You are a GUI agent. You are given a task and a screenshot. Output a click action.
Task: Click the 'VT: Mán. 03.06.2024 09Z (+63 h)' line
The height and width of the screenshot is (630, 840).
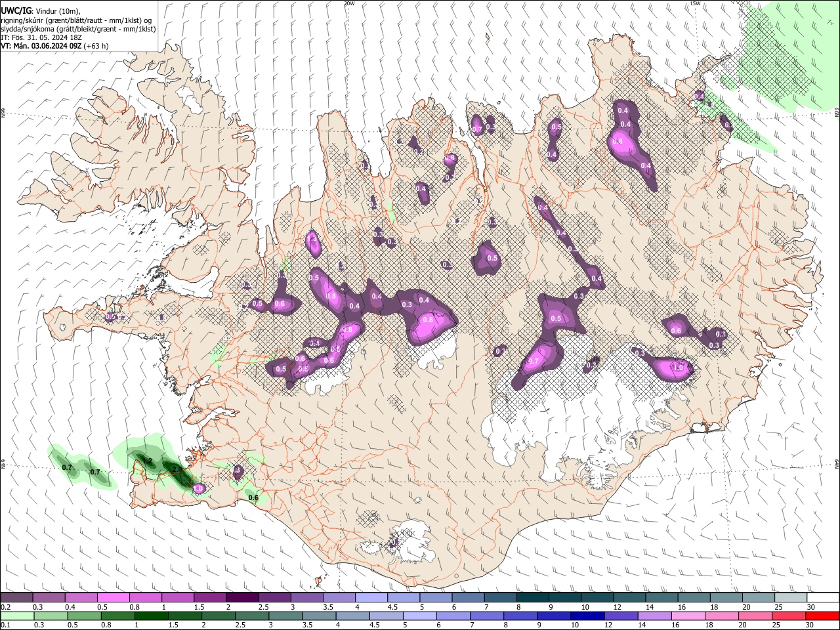55,46
